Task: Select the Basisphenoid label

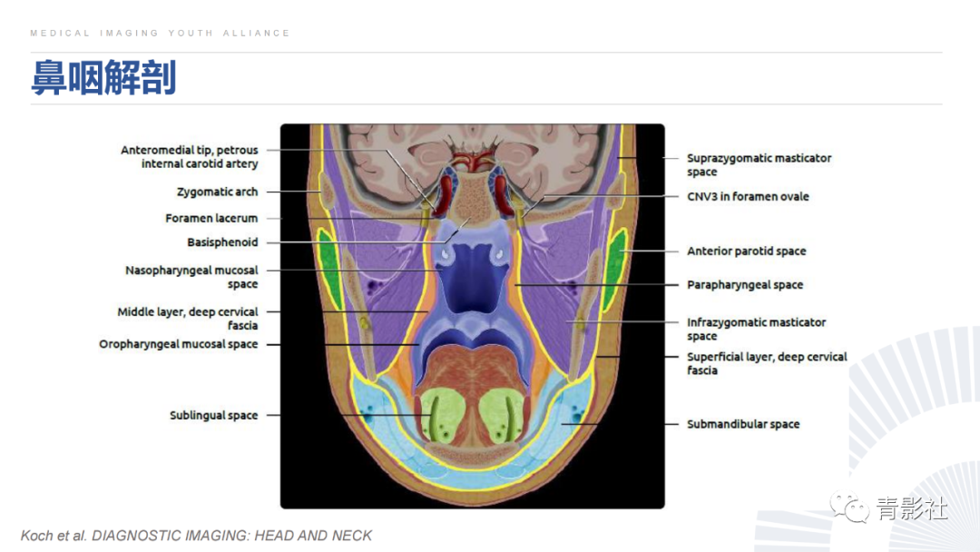Action: coord(222,241)
